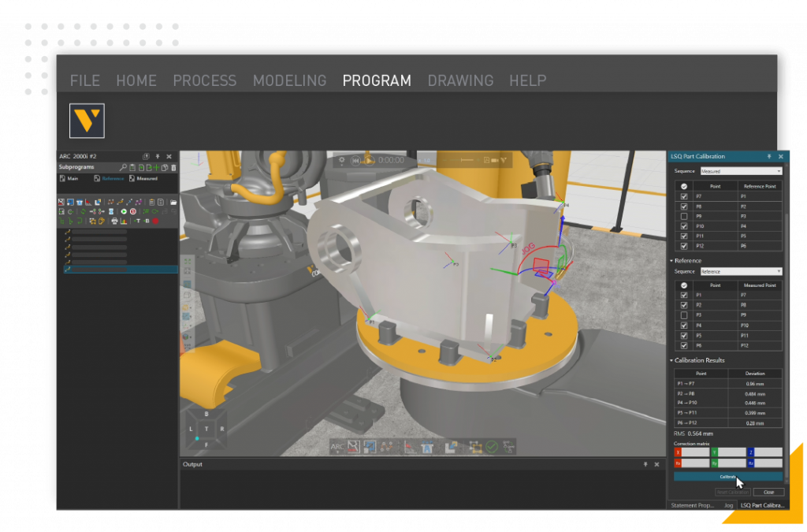Enable the P3 reference point checkbox
Image resolution: width=807 pixels, height=532 pixels.
point(683,315)
